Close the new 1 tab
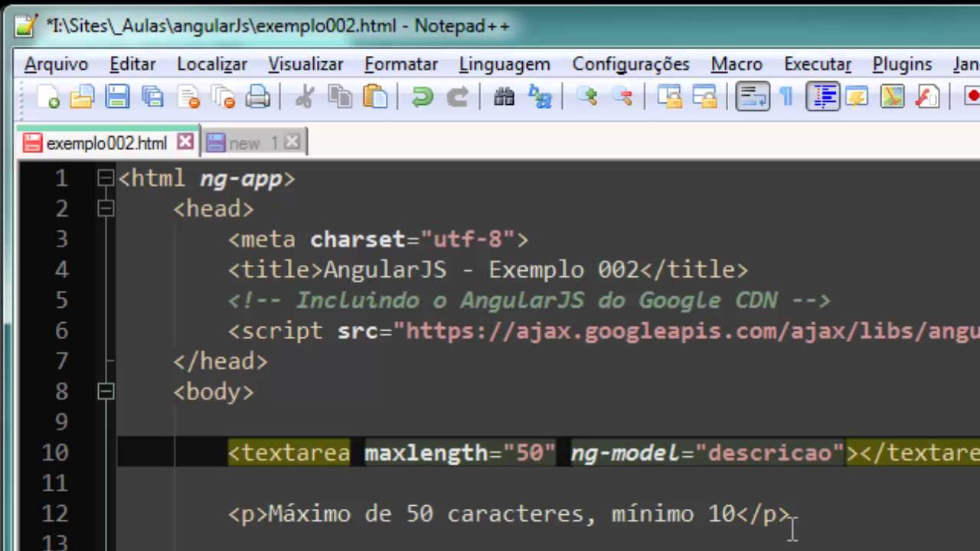 pyautogui.click(x=292, y=142)
